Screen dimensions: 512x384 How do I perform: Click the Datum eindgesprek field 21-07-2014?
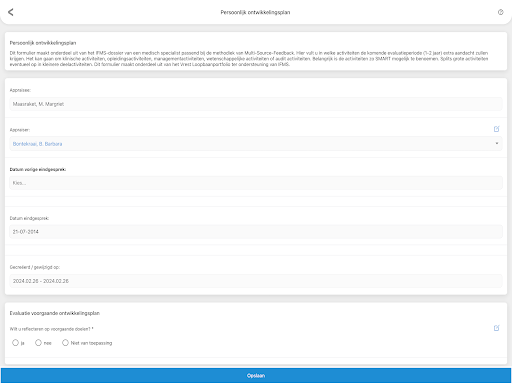(x=256, y=232)
